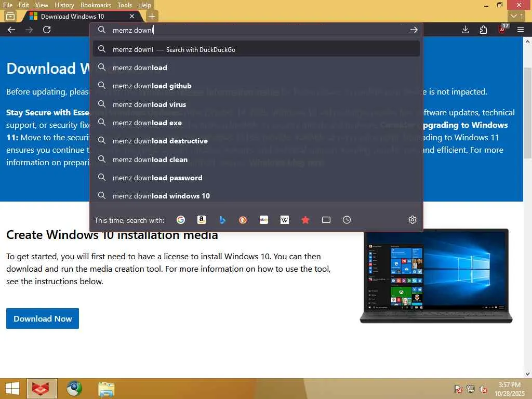Search with Wikipedia this time
The height and width of the screenshot is (399, 532).
click(285, 220)
